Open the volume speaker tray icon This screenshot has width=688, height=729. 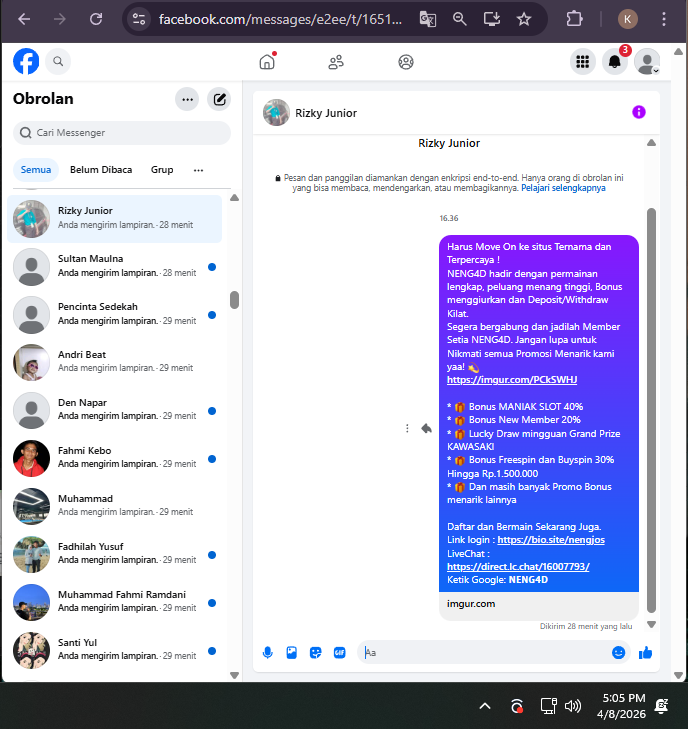pyautogui.click(x=573, y=706)
